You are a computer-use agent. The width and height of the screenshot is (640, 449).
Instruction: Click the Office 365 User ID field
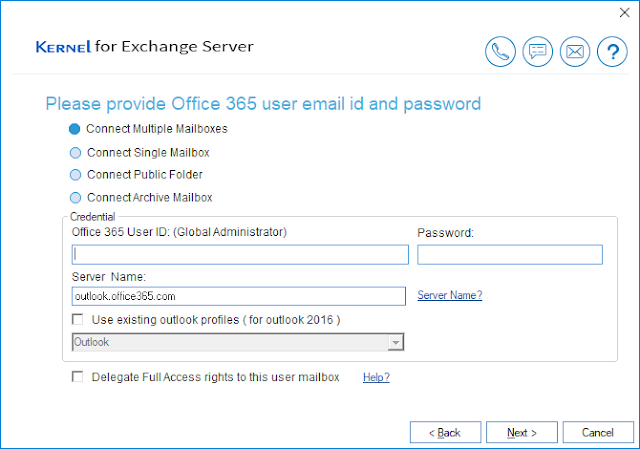click(x=240, y=255)
